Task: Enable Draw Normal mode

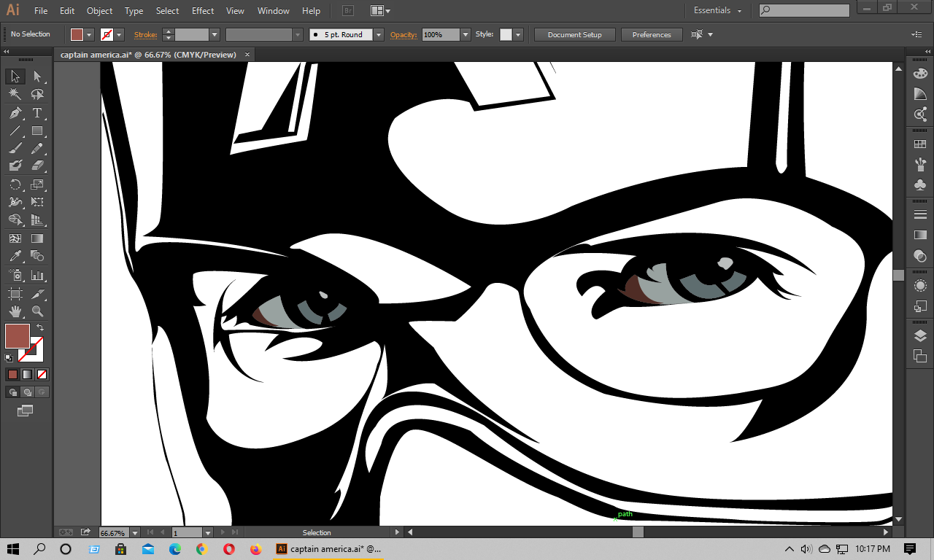Action: pyautogui.click(x=12, y=392)
